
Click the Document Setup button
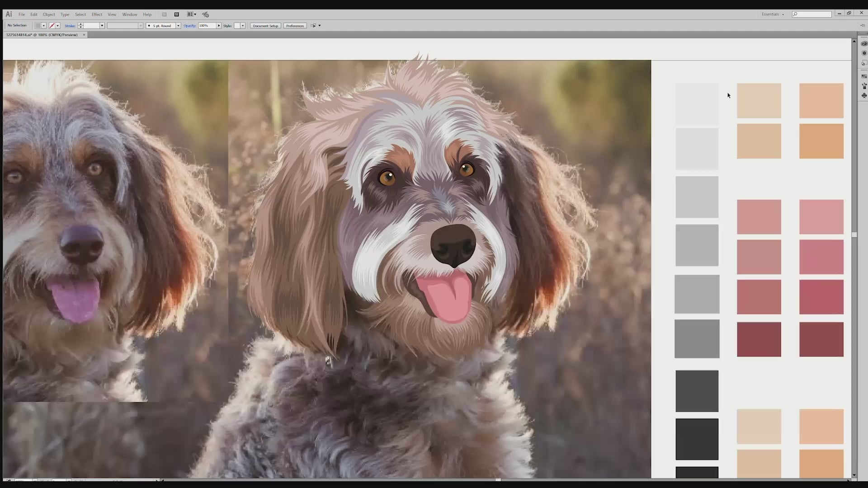[265, 26]
